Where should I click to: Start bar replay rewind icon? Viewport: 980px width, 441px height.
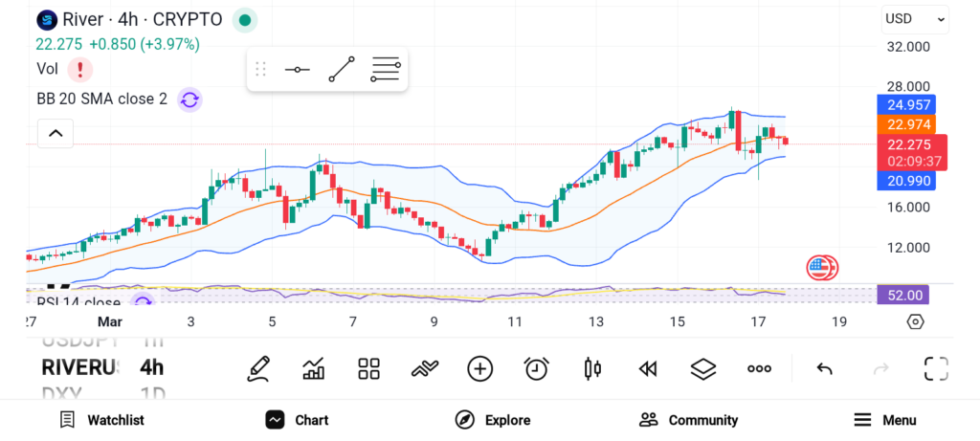pyautogui.click(x=648, y=368)
